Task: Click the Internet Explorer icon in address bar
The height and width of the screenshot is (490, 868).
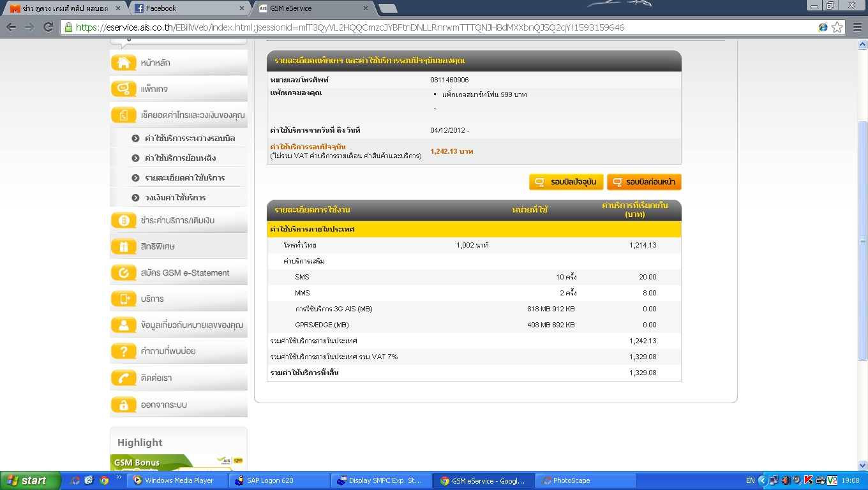Action: pyautogui.click(x=823, y=27)
